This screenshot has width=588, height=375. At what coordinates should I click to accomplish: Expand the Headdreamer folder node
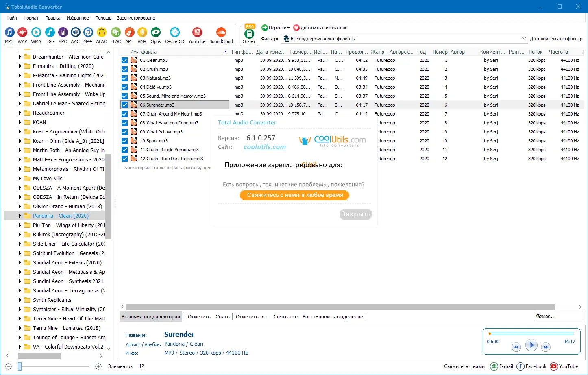20,113
